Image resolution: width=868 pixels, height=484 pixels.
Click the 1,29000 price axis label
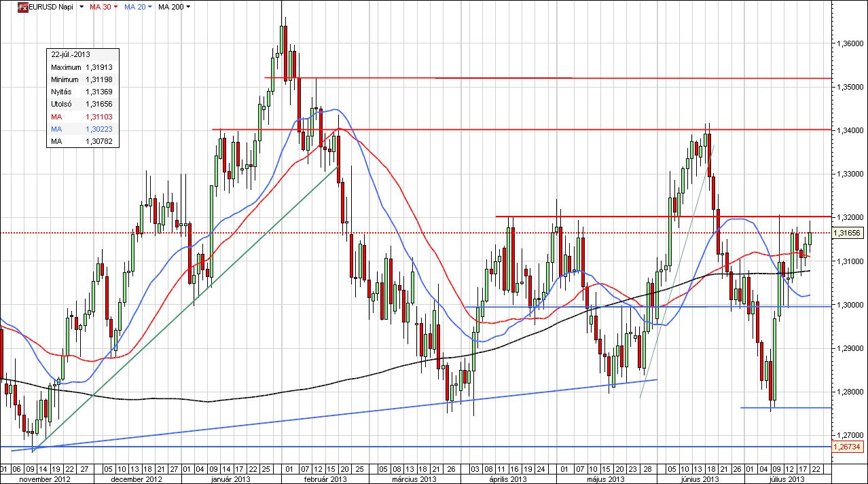(x=849, y=348)
